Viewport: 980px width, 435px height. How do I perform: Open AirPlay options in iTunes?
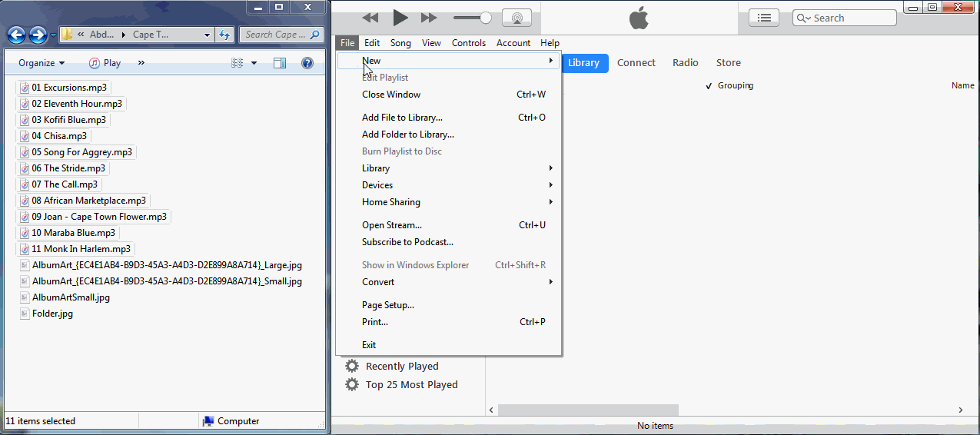tap(517, 18)
